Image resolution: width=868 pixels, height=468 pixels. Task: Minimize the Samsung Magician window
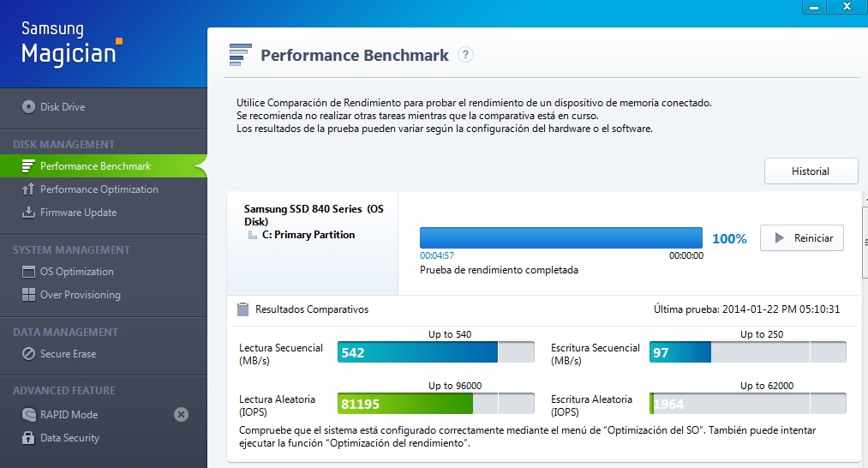point(814,7)
